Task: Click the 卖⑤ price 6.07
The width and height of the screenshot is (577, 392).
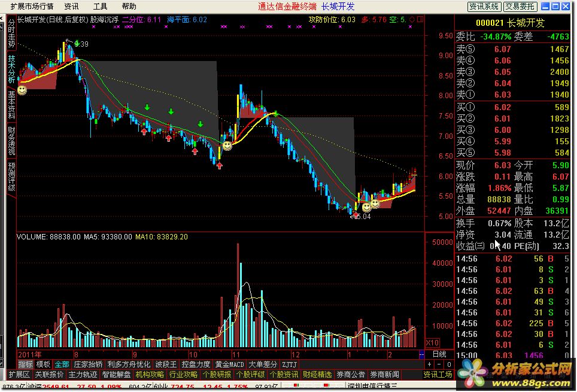Action: (x=502, y=49)
